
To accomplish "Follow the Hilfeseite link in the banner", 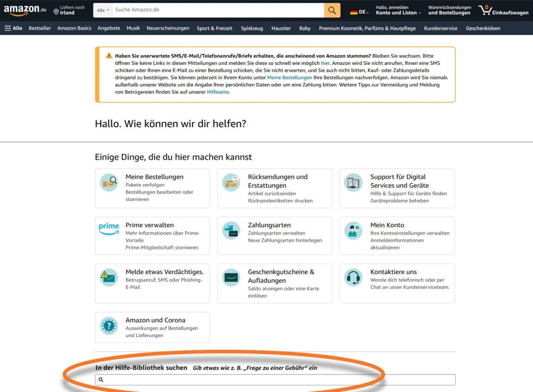I will pyautogui.click(x=217, y=91).
